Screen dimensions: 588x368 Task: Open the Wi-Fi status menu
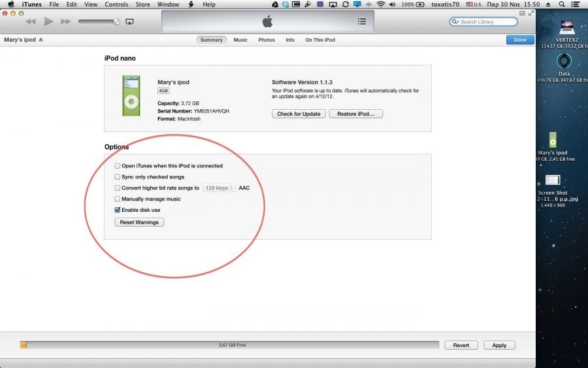click(381, 5)
